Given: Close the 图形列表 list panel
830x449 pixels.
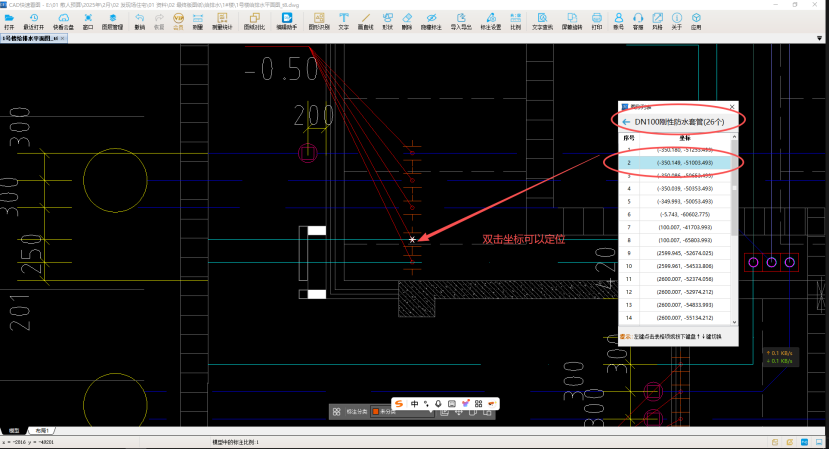Looking at the screenshot, I should coord(732,106).
